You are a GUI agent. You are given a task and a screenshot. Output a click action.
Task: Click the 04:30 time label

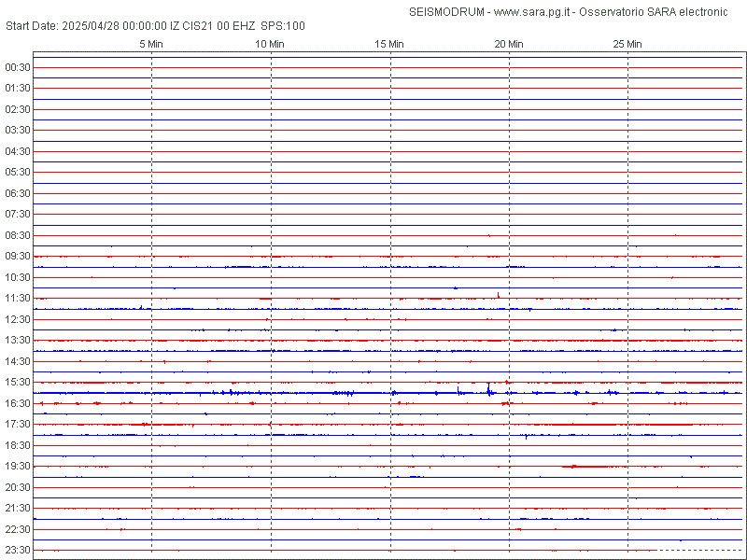(x=18, y=151)
